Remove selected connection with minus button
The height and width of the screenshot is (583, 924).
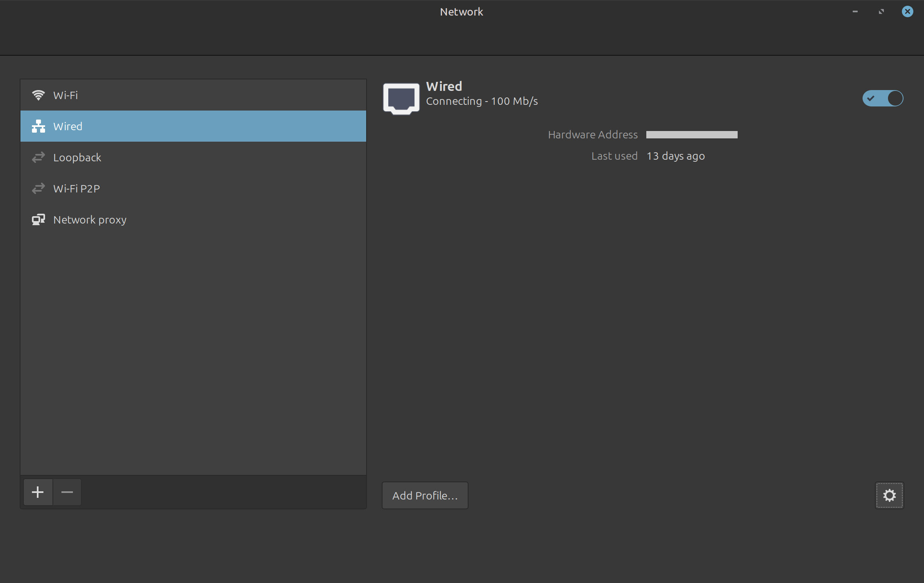(67, 492)
